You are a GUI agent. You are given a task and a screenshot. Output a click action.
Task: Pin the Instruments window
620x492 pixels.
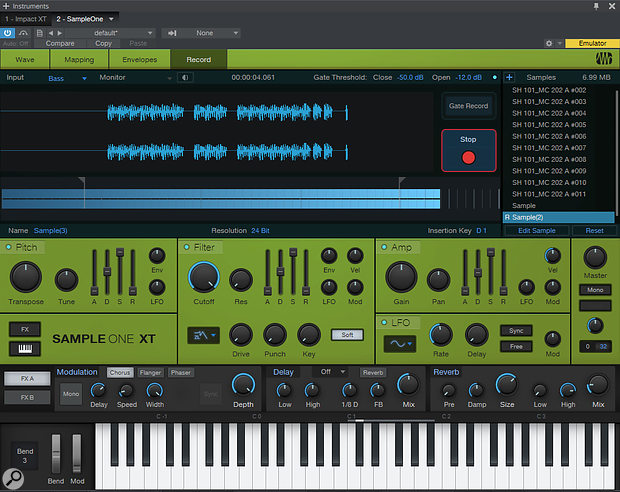coord(596,6)
